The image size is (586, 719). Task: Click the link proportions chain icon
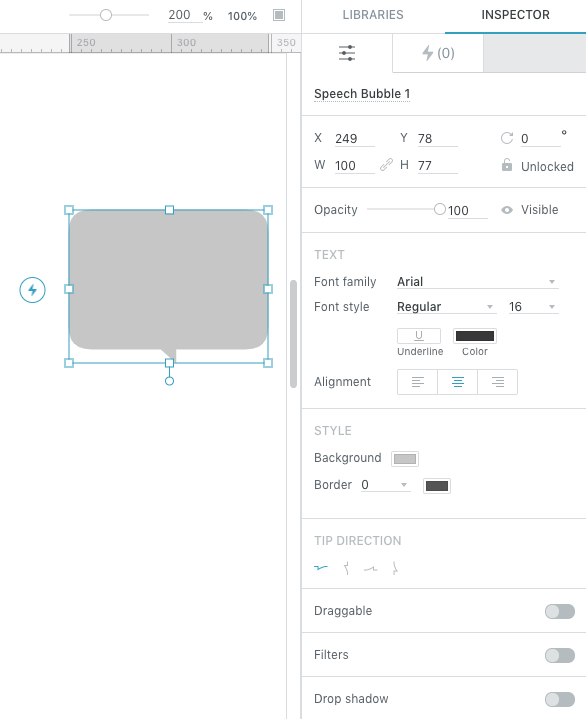pyautogui.click(x=387, y=165)
